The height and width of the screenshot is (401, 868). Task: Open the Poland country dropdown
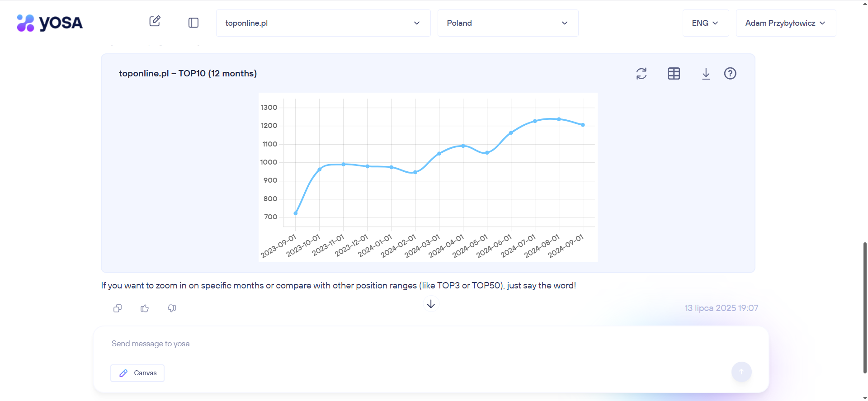[x=507, y=23]
